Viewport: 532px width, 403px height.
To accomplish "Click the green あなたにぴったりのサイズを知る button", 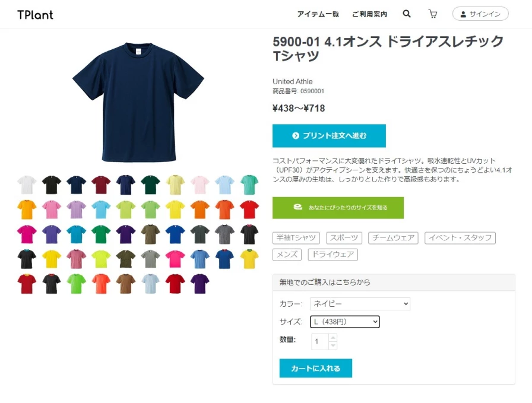I will coord(338,208).
